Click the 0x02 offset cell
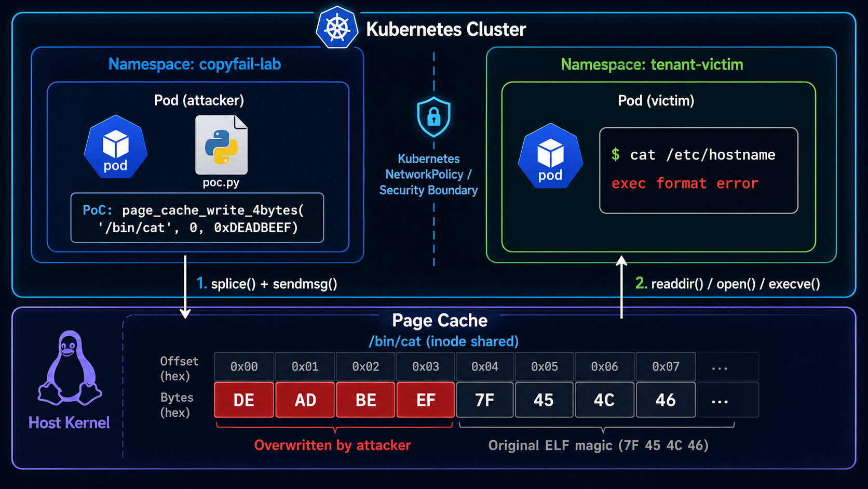The width and height of the screenshot is (868, 489). click(x=365, y=367)
